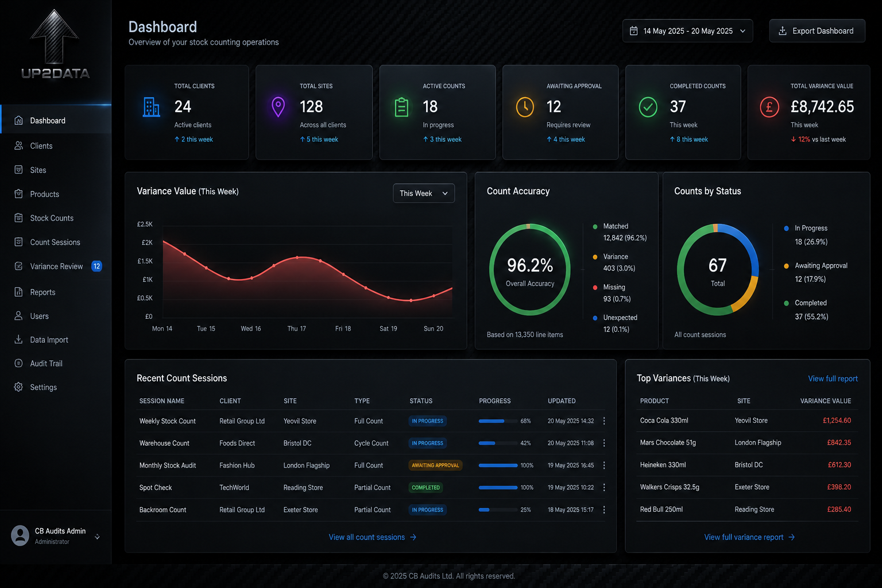Screen dimensions: 882x588
Task: Click the building icon on Total Clients card
Action: click(x=152, y=107)
